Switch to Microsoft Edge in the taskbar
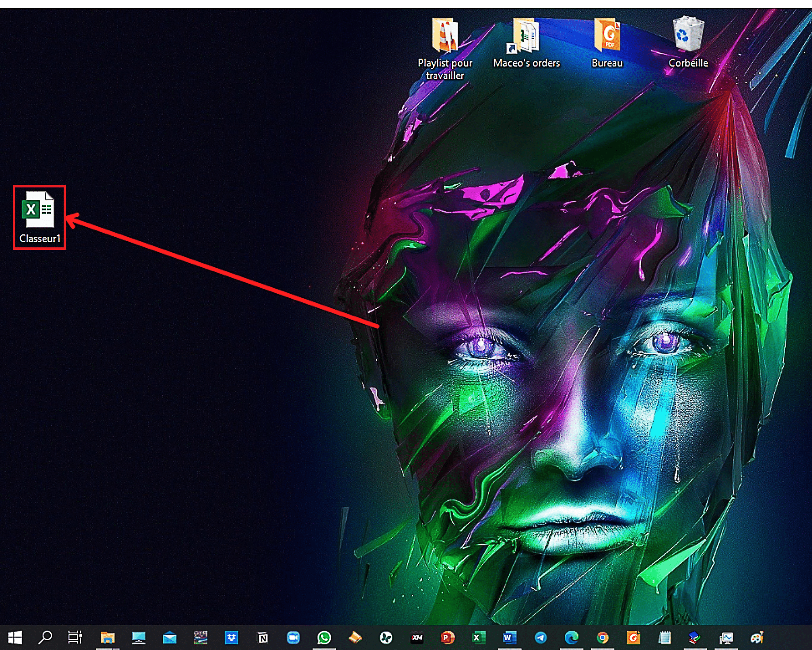This screenshot has height=650, width=812. coord(571,638)
